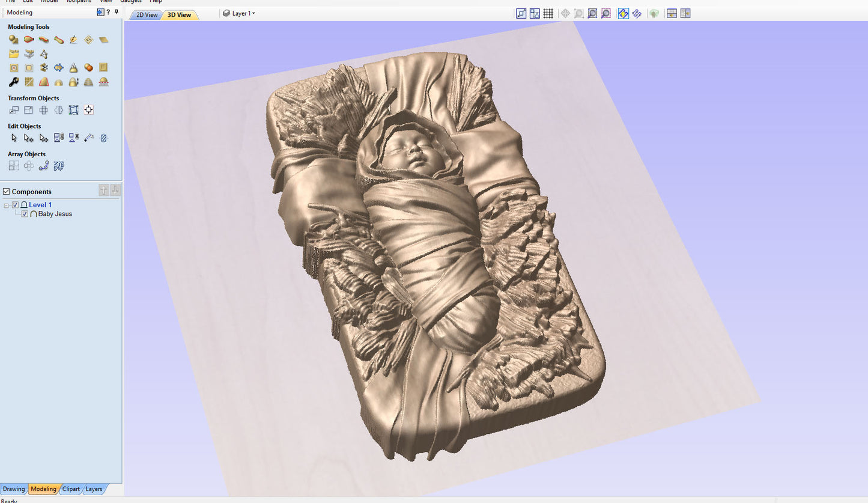Select the Baby Jesus component in tree
This screenshot has height=503, width=868.
pyautogui.click(x=55, y=214)
